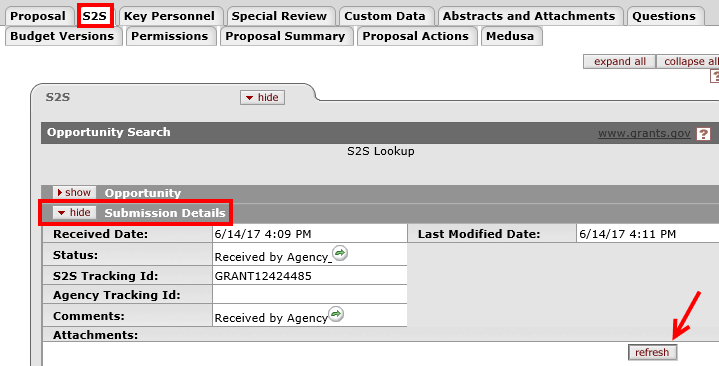Select Last Modified Date value 6/14/17 4:11 PM

pos(627,234)
